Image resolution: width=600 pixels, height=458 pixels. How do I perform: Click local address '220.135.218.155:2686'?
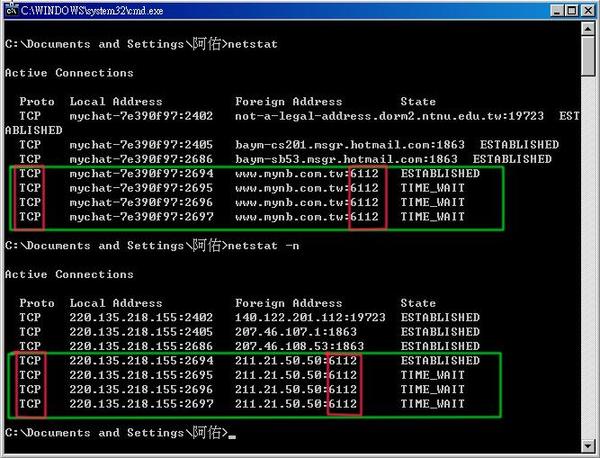coord(141,346)
